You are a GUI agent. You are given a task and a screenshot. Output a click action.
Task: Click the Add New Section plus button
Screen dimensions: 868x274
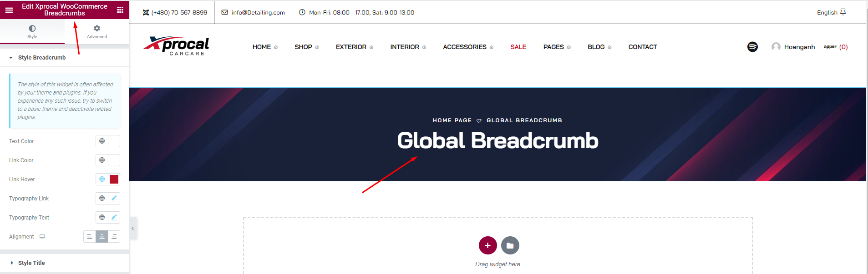[x=487, y=245]
